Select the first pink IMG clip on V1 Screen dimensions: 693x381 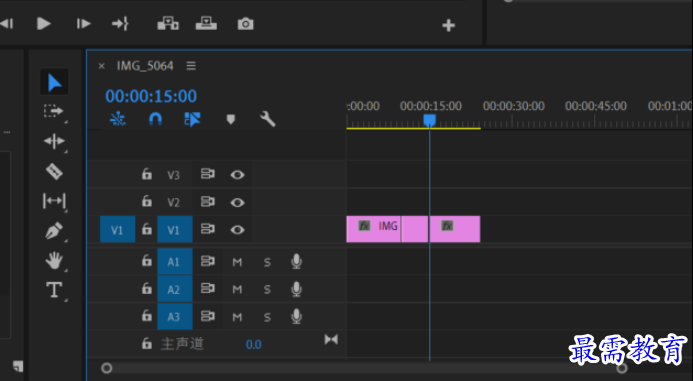click(x=373, y=229)
